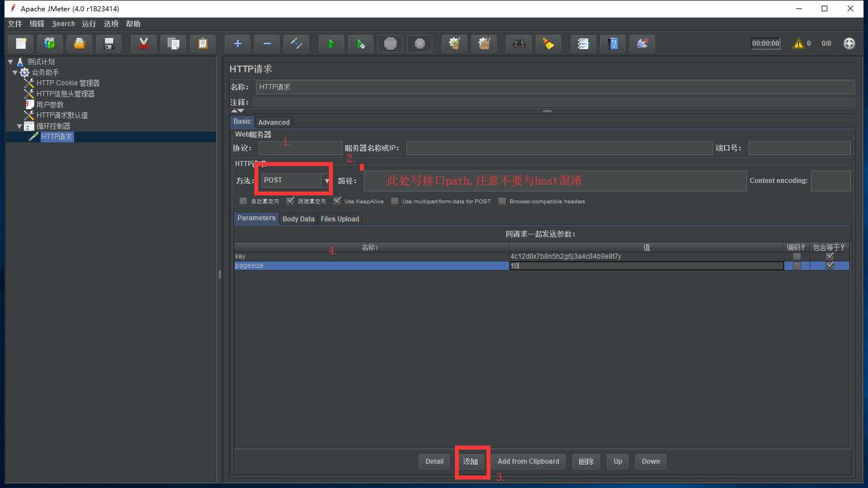The width and height of the screenshot is (868, 488).
Task: Click the Shutdown test icon
Action: (419, 43)
